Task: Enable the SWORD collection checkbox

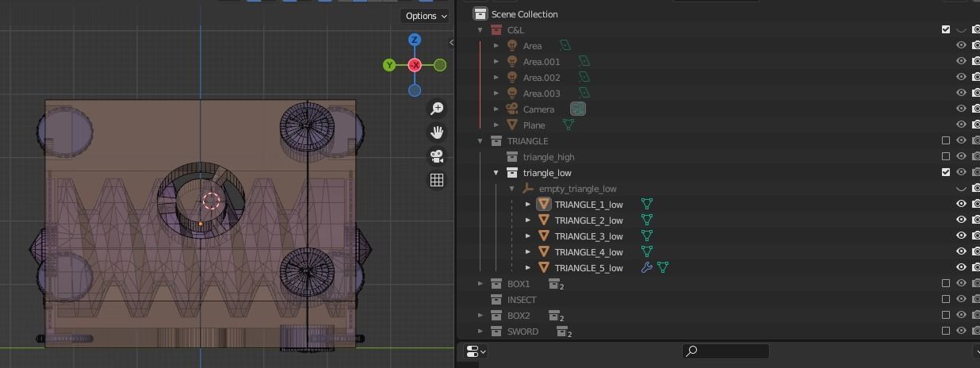Action: pyautogui.click(x=945, y=331)
